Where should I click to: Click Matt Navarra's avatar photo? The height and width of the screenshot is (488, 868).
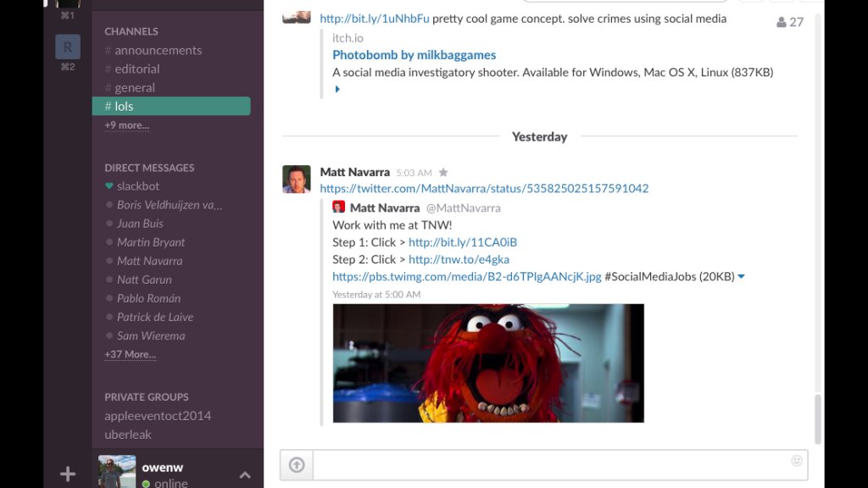point(296,179)
